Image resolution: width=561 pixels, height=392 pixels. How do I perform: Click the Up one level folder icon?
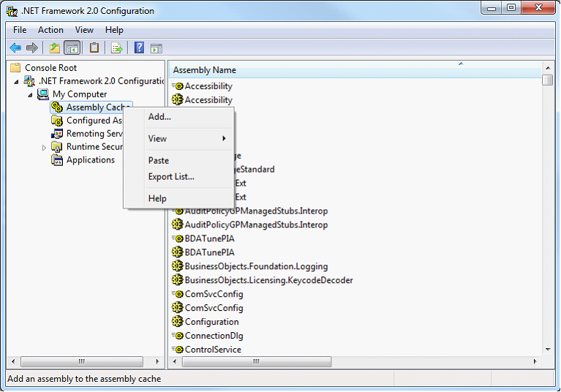[54, 48]
